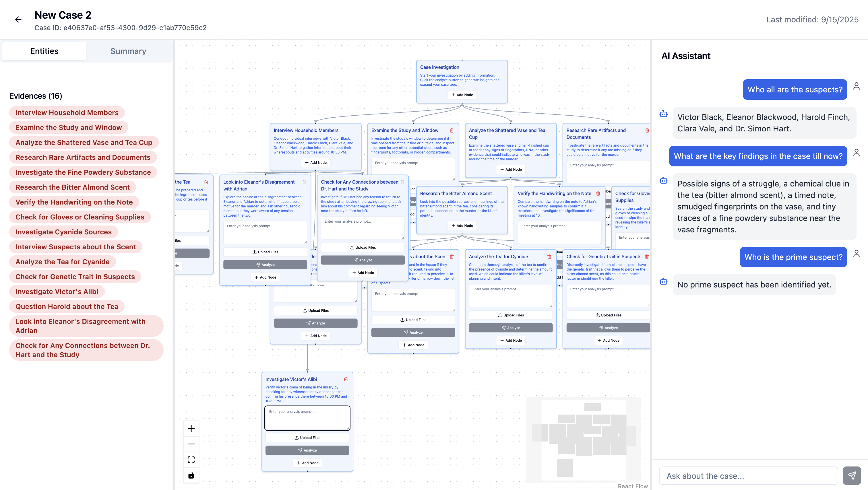This screenshot has height=490, width=868.
Task: Focus the analysis prompt box in Victor's Alibi node
Action: (307, 418)
